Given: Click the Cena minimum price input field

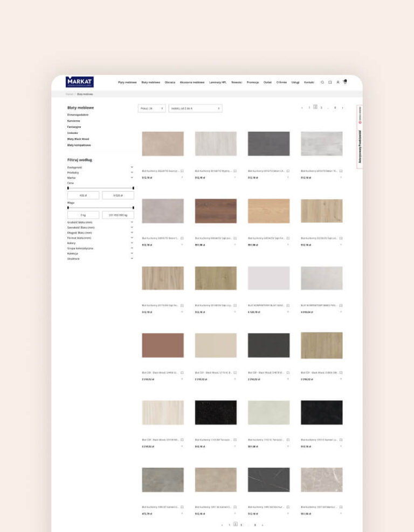Looking at the screenshot, I should point(83,195).
